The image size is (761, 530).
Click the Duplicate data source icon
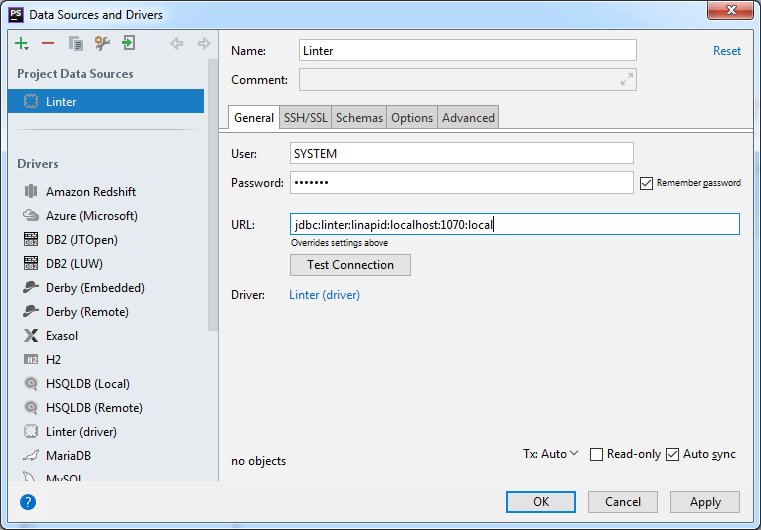[75, 43]
